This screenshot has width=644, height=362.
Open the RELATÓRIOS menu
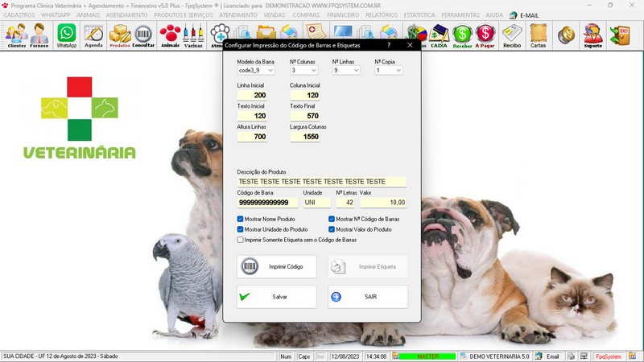pyautogui.click(x=382, y=15)
